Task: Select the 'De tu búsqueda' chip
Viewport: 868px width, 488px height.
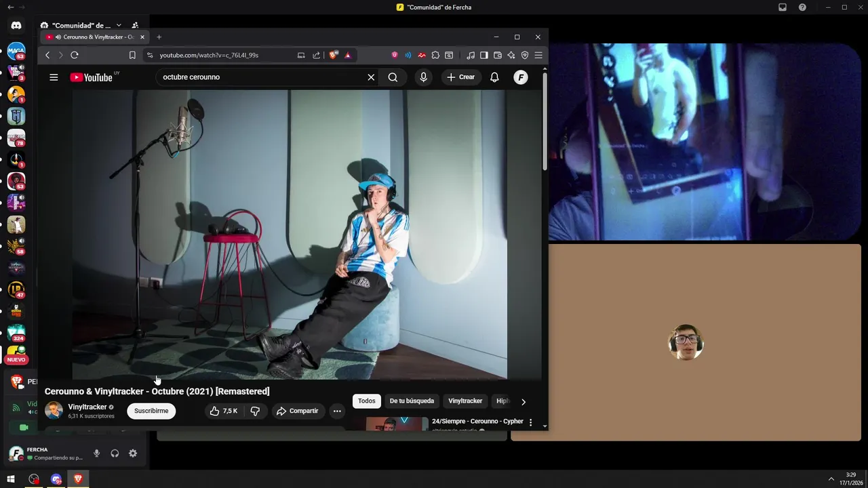Action: [x=412, y=401]
